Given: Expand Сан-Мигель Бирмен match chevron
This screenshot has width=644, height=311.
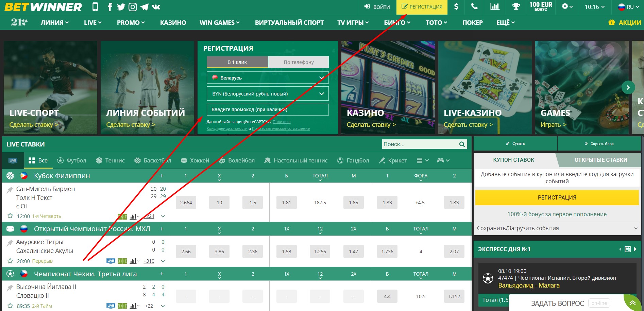Looking at the screenshot, I should coord(163,216).
